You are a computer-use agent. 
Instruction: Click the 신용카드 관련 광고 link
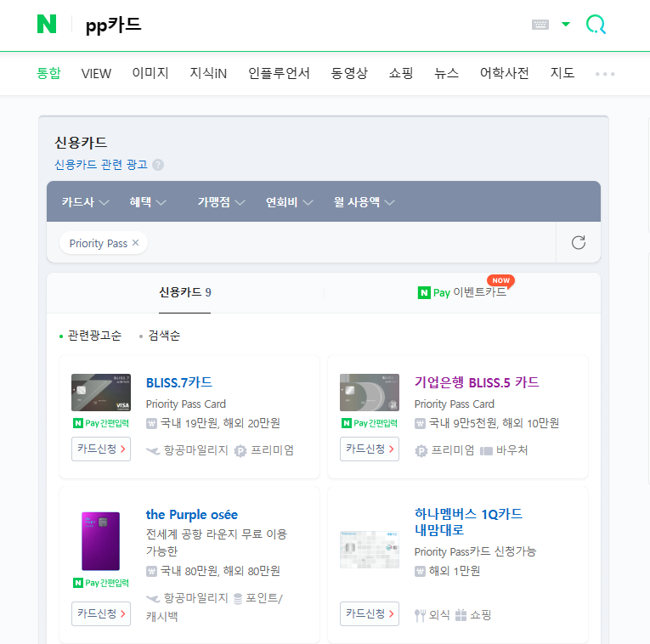tap(101, 165)
